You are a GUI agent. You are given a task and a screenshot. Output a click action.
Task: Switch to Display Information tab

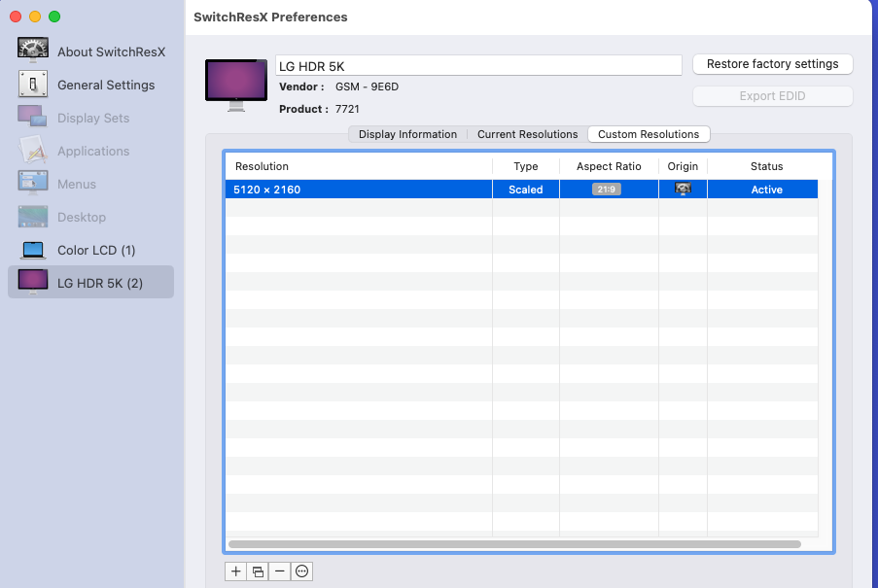(x=407, y=134)
